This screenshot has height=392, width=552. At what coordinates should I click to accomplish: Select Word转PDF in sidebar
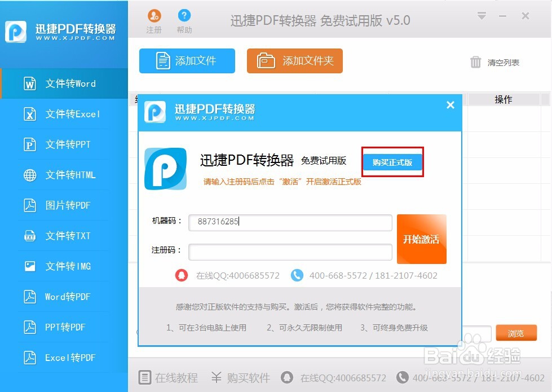click(64, 297)
